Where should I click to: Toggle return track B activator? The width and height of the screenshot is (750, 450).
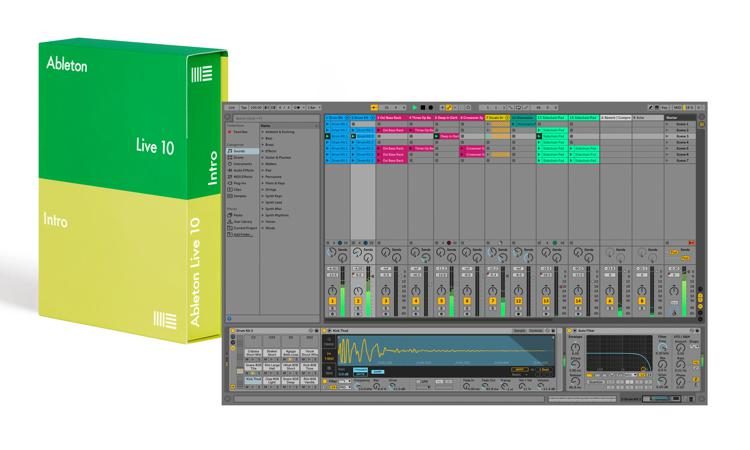[641, 301]
